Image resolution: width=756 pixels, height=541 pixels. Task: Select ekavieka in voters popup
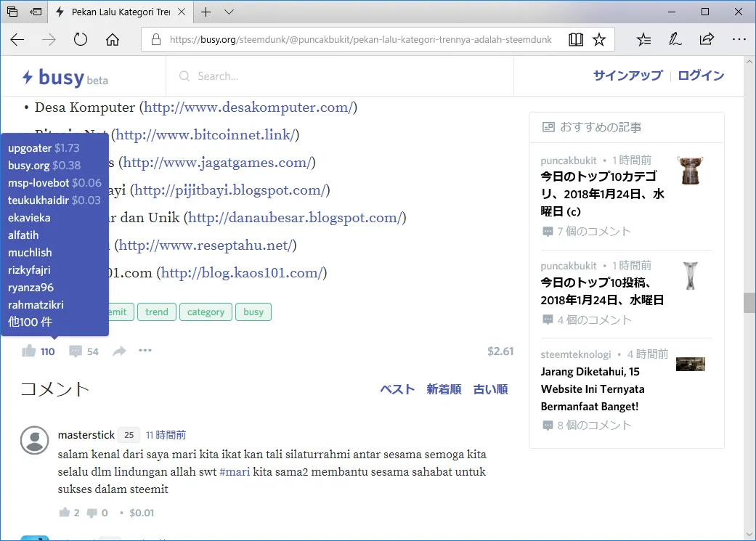[x=29, y=218]
